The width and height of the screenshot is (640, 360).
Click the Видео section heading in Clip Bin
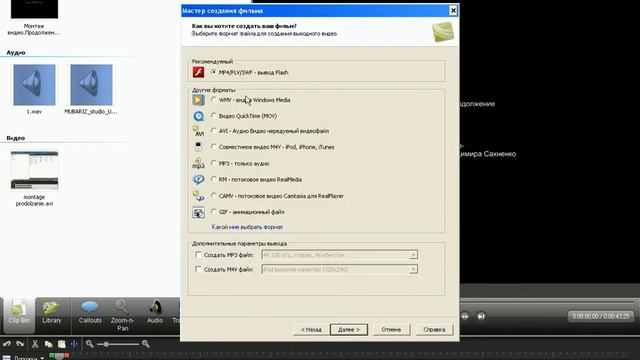tap(16, 138)
